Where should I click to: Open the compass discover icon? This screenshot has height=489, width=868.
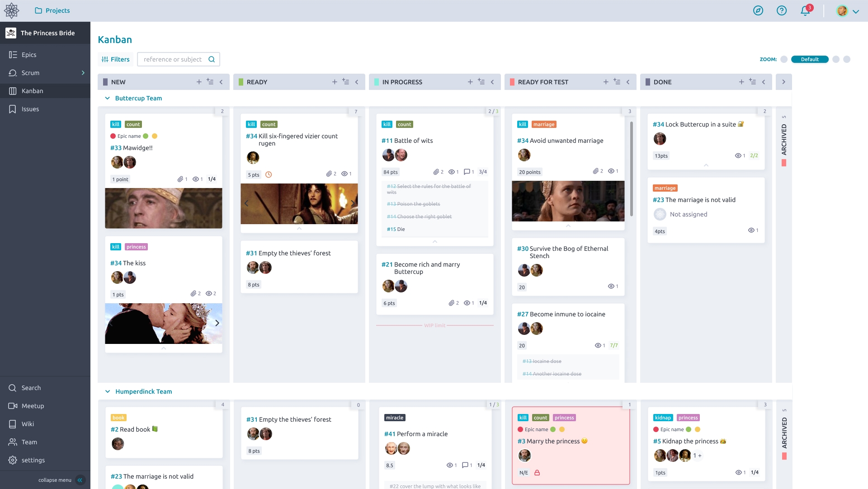[x=759, y=10]
